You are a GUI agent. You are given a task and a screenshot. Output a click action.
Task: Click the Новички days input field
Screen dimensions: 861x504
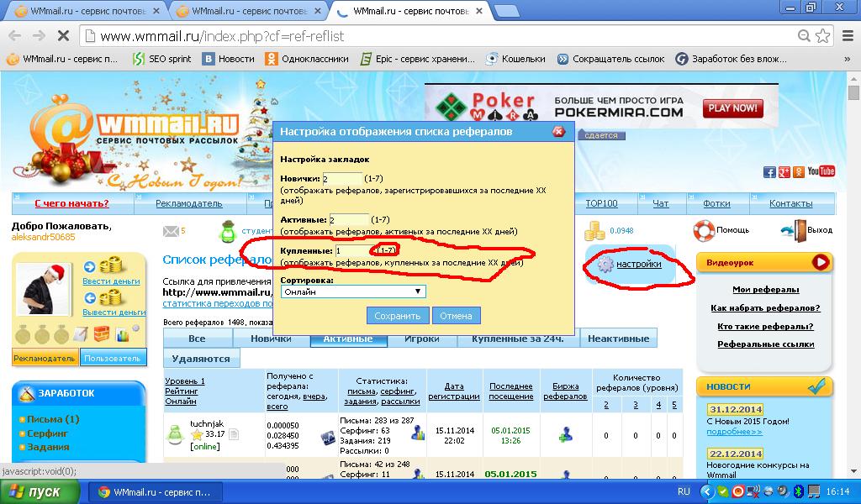tap(342, 179)
